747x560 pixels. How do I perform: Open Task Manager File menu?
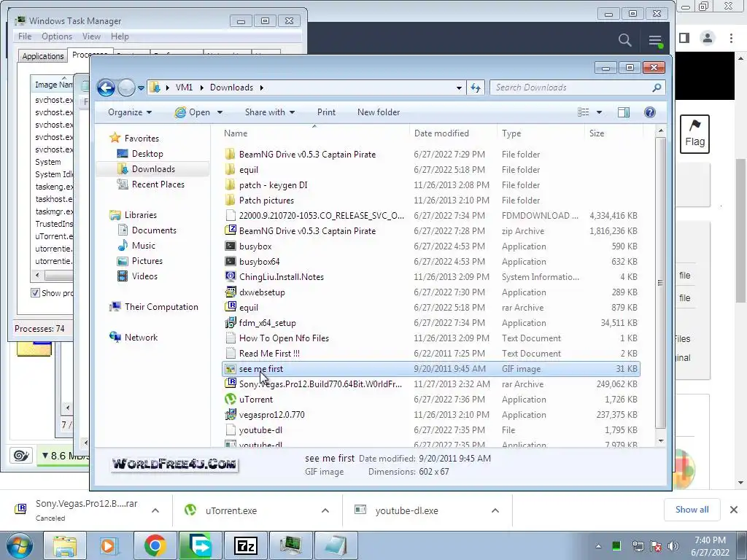[x=25, y=36]
